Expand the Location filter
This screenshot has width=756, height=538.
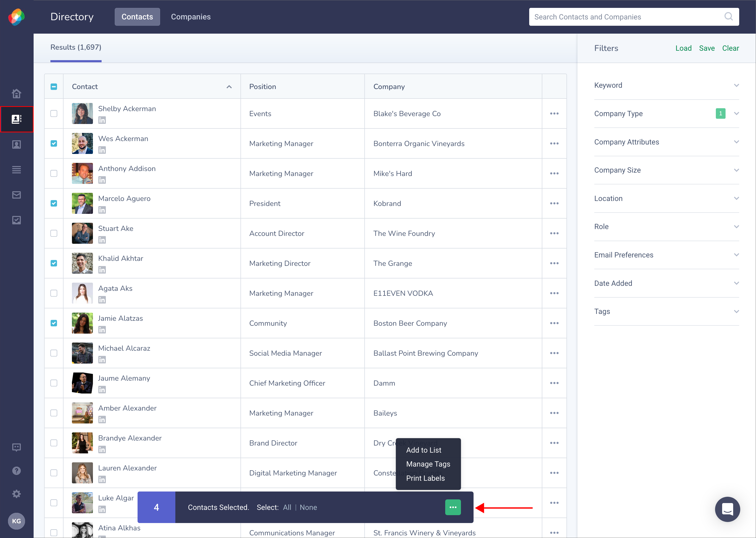667,198
